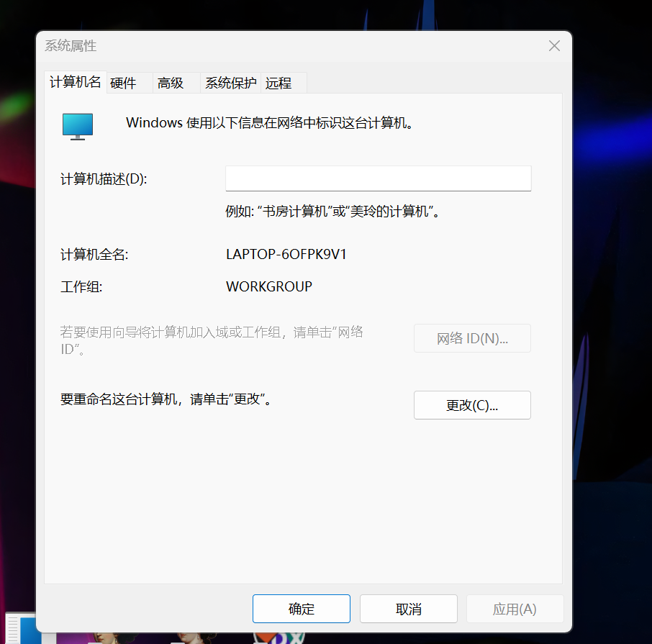This screenshot has width=652, height=644.
Task: Switch to the 硬件 tab
Action: coord(123,83)
